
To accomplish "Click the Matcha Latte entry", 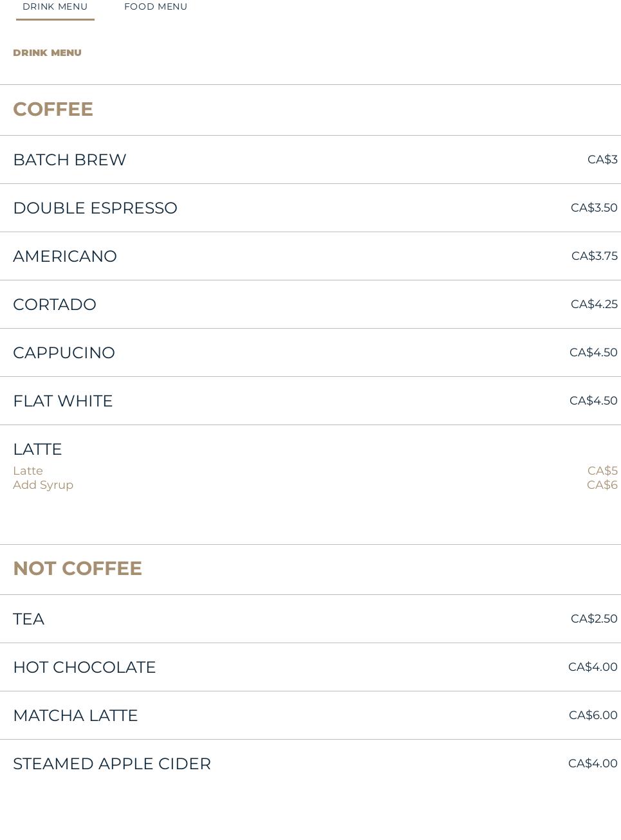I will [75, 715].
